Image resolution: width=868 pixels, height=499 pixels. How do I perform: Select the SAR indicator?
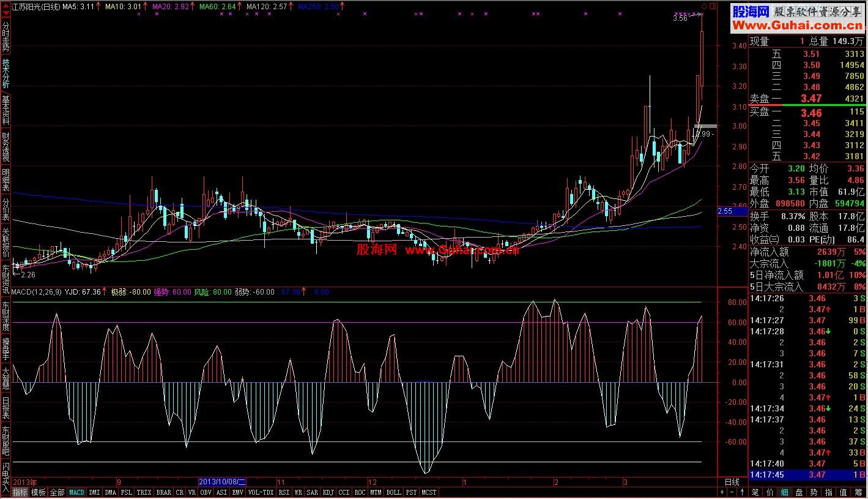[x=312, y=492]
